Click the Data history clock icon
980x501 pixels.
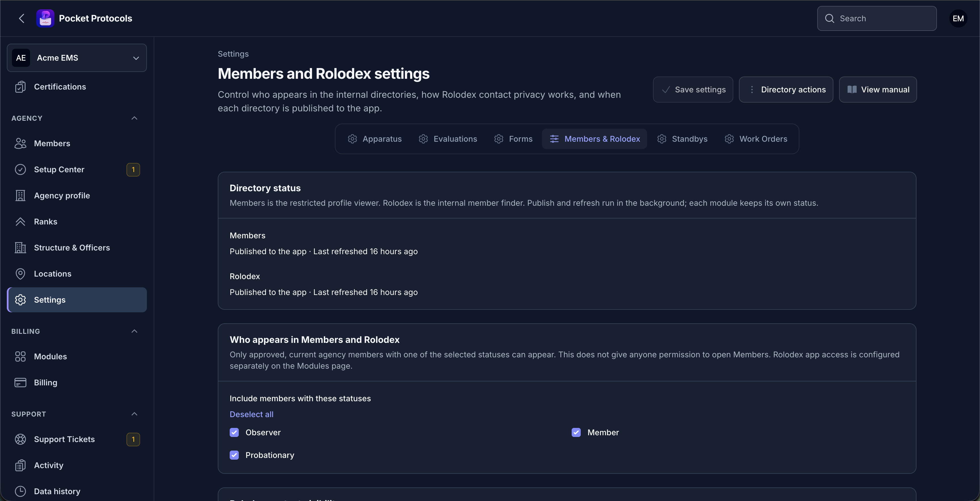[20, 491]
